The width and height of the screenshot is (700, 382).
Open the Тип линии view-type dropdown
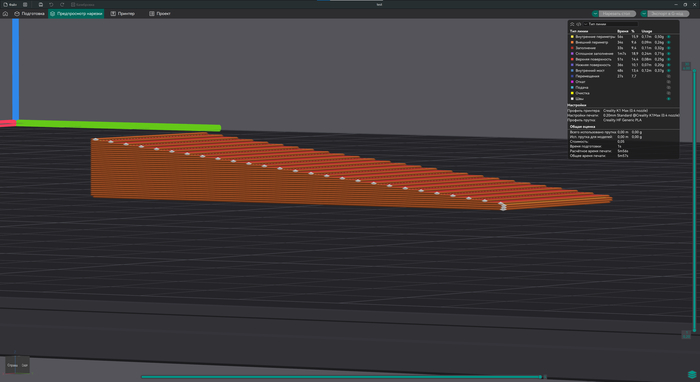(610, 24)
